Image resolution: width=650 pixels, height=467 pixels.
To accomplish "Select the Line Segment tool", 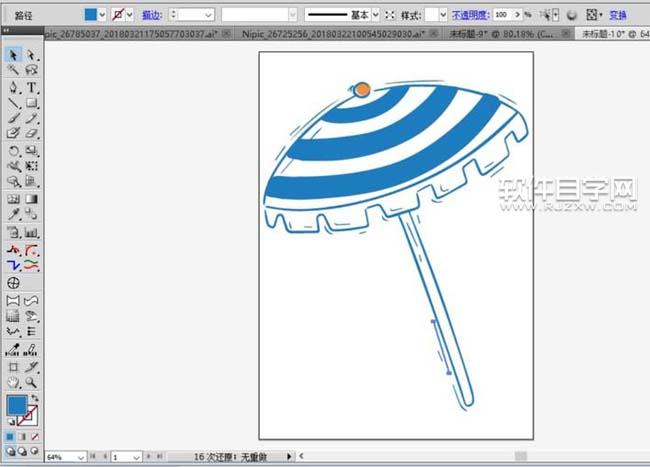I will [14, 103].
